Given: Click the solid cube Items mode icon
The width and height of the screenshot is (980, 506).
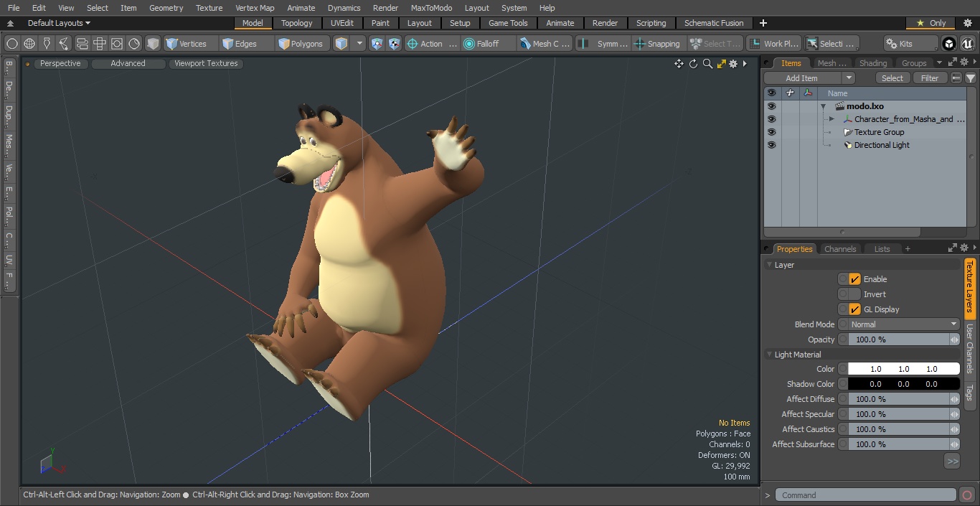Looking at the screenshot, I should pyautogui.click(x=153, y=44).
